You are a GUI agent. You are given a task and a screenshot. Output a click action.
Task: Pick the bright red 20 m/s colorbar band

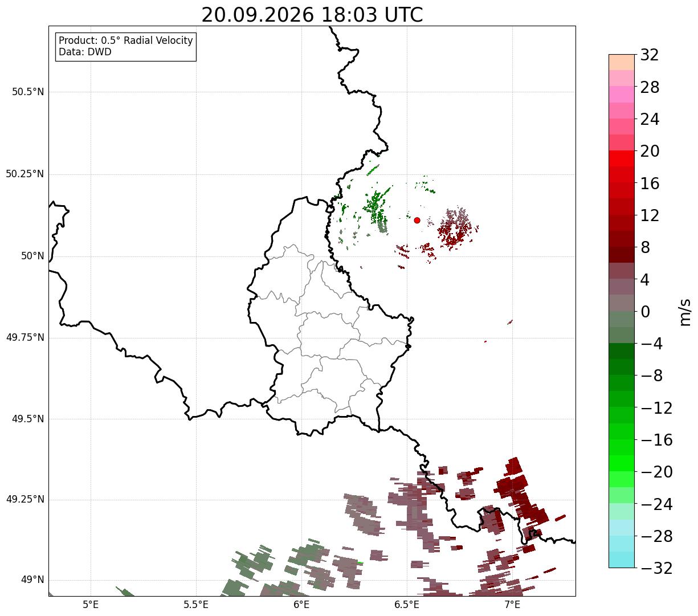[x=622, y=158]
